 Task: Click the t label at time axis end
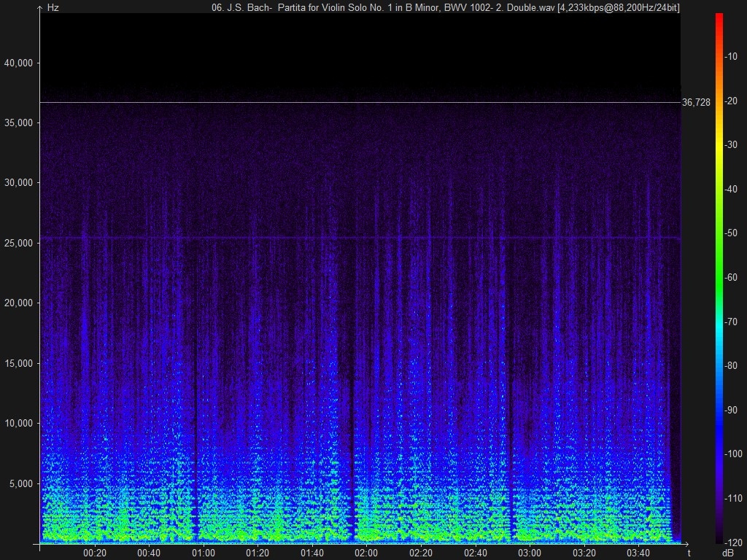(x=689, y=553)
